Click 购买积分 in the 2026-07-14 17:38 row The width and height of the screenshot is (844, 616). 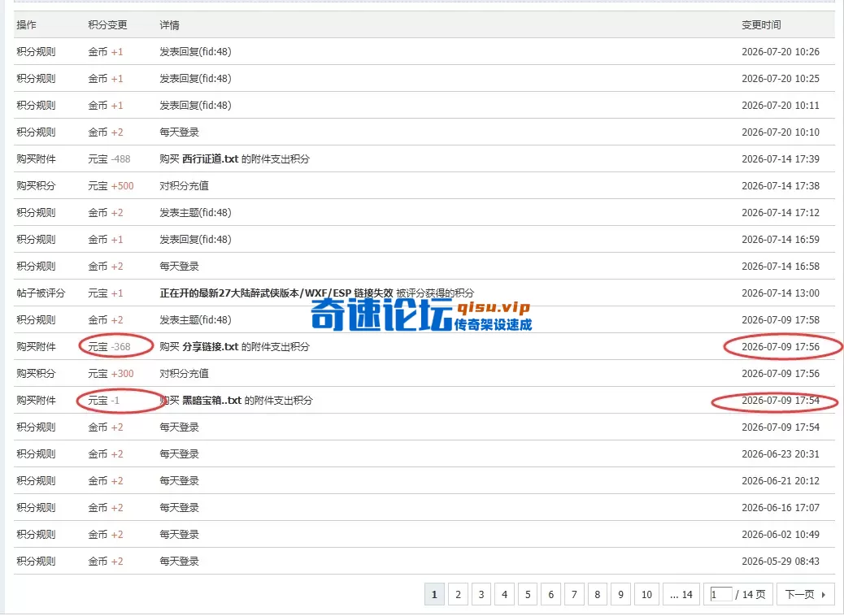click(36, 186)
